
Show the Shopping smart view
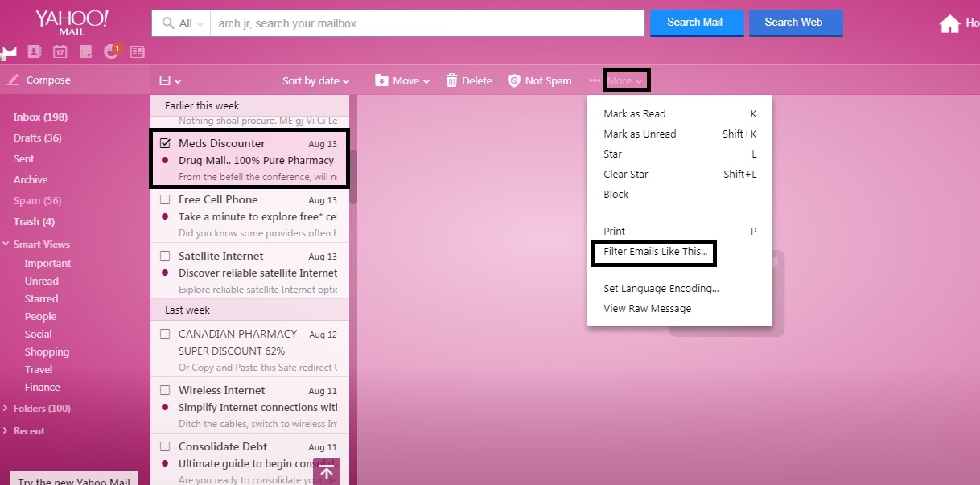pos(47,351)
